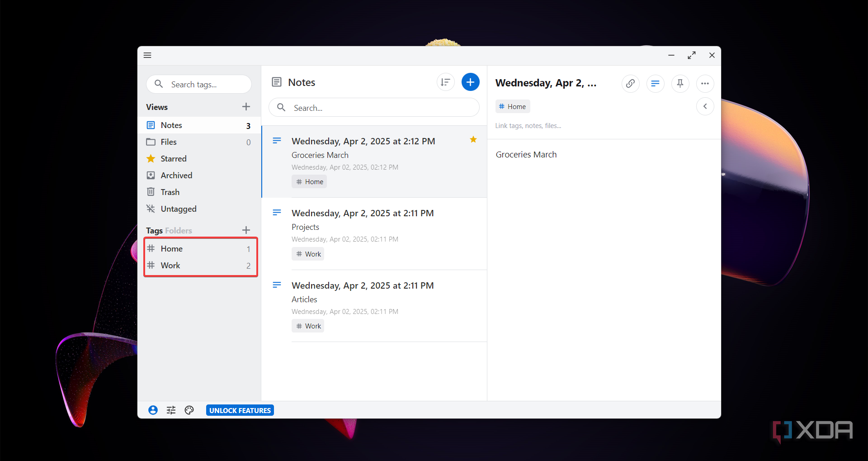Click the Files folder icon in sidebar
The image size is (868, 461).
151,142
